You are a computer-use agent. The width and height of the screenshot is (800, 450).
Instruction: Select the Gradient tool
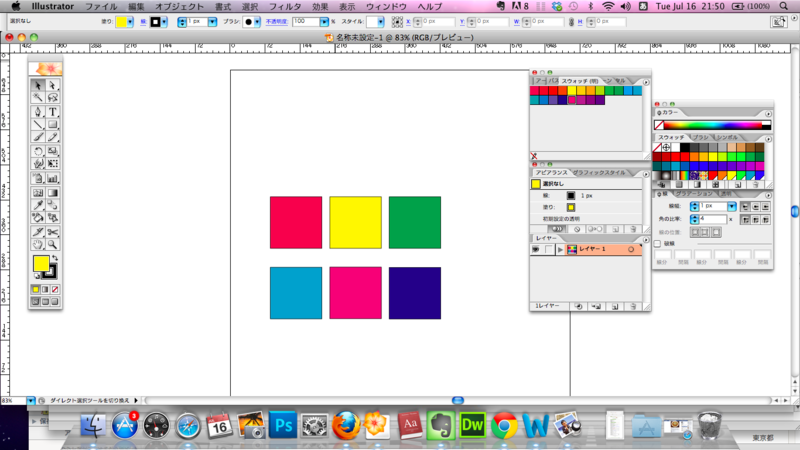(x=53, y=193)
